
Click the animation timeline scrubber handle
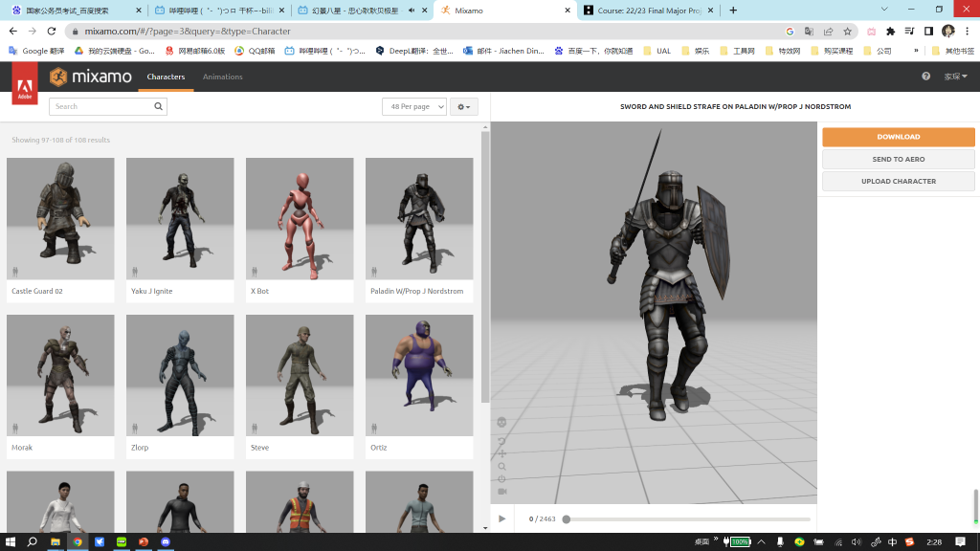[567, 519]
